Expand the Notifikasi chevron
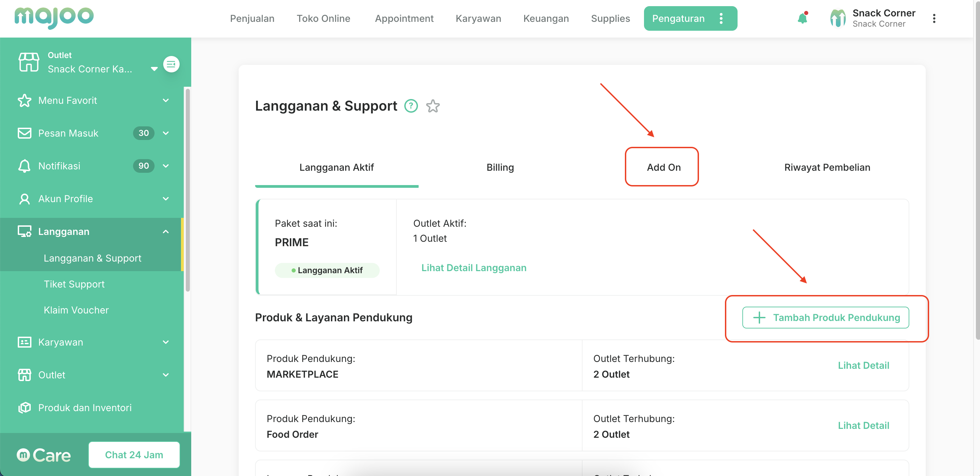The image size is (980, 476). (166, 166)
